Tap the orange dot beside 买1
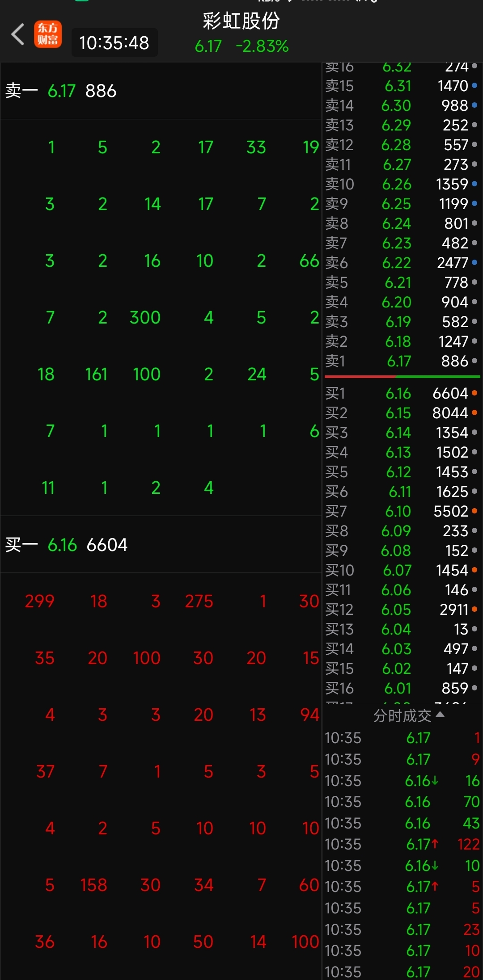The height and width of the screenshot is (980, 483). [475, 393]
